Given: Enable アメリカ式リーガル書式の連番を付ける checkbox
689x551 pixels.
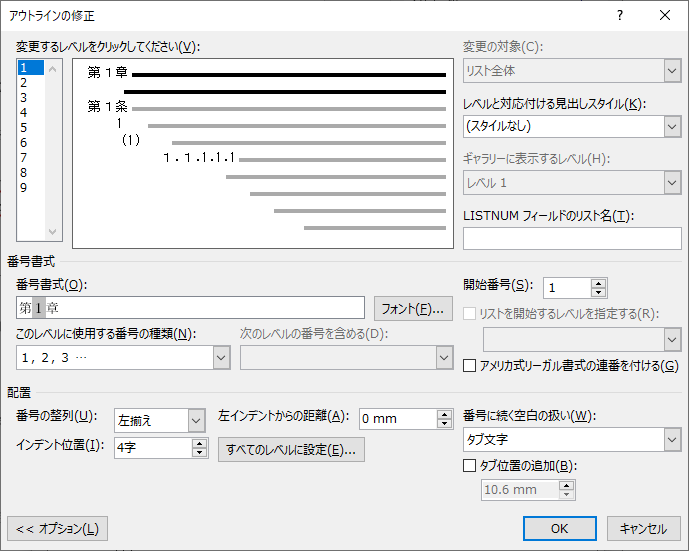Looking at the screenshot, I should (470, 367).
